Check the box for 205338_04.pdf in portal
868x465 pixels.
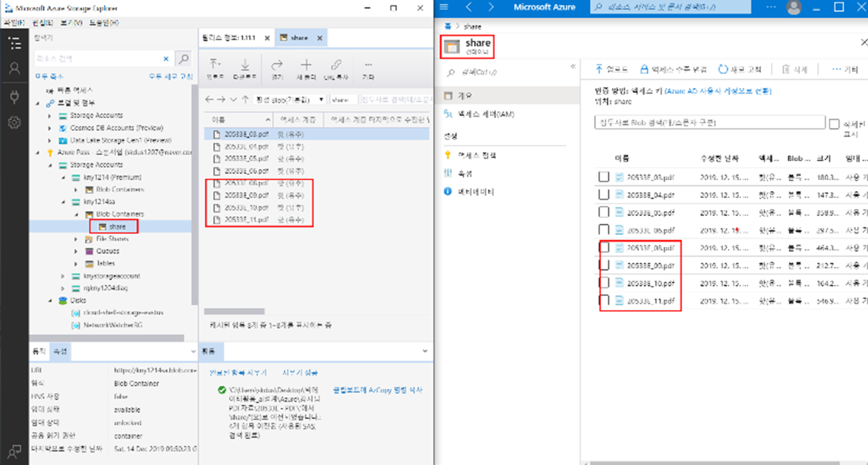(604, 195)
